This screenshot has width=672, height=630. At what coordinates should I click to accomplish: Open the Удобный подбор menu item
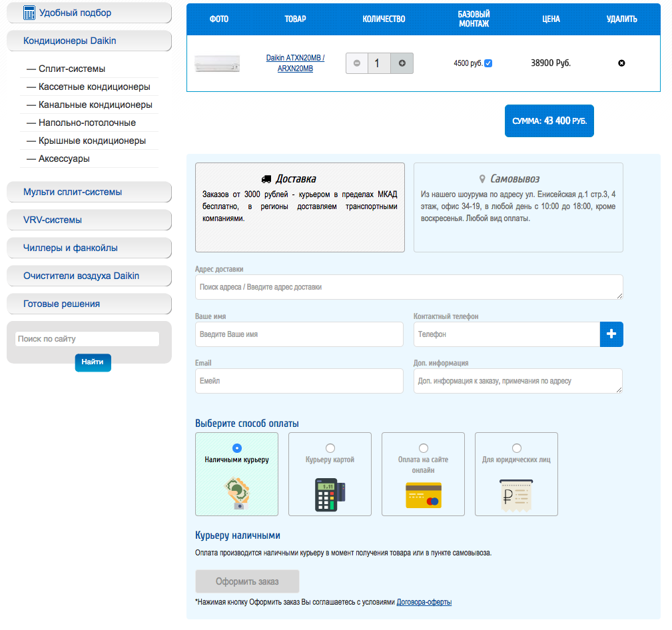coord(89,13)
